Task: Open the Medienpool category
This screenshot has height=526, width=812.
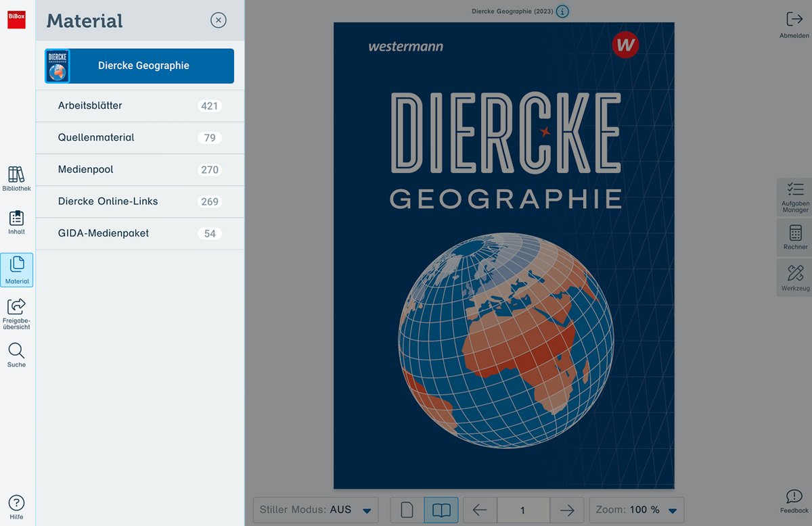Action: (140, 170)
